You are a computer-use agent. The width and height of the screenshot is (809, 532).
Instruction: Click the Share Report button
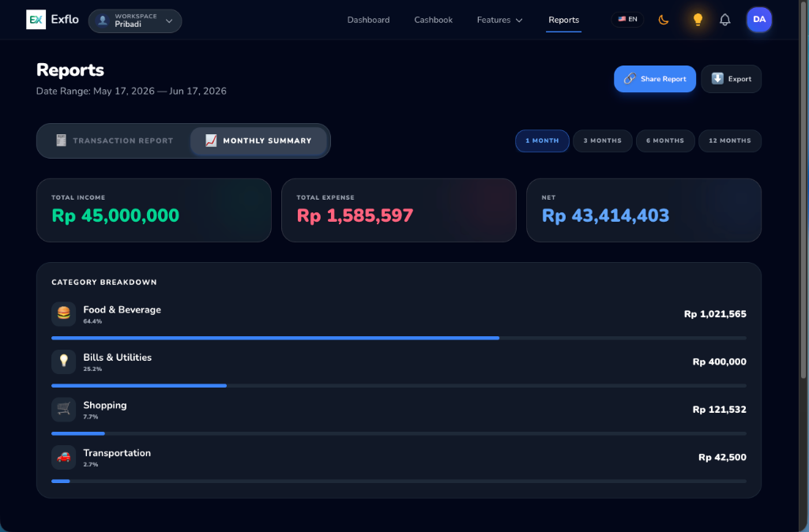click(x=655, y=79)
